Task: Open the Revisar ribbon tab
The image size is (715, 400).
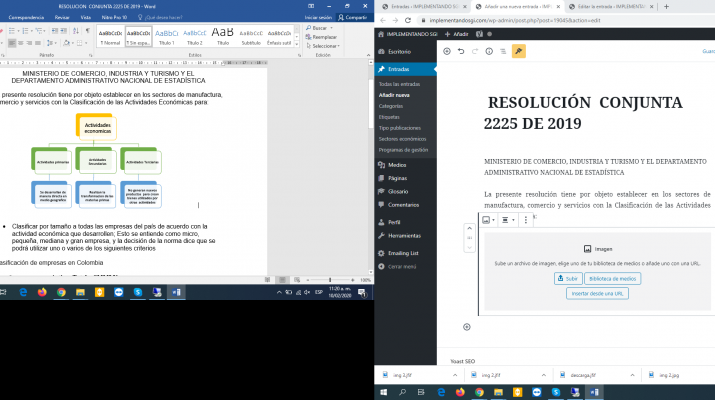Action: tap(62, 17)
